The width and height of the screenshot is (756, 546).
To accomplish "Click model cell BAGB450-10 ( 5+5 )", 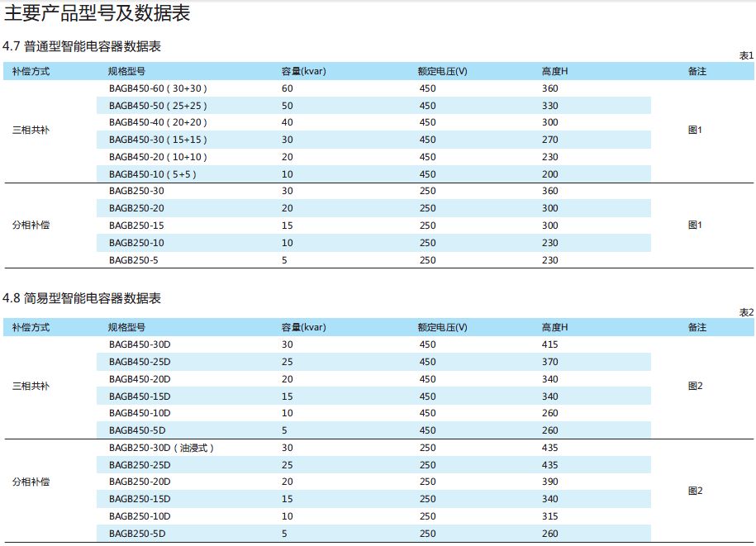I will click(152, 174).
